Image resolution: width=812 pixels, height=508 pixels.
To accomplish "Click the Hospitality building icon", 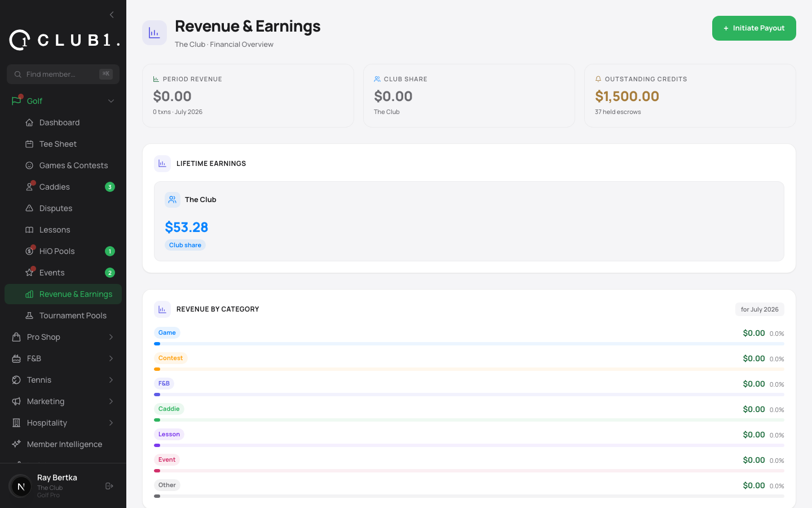I will tap(16, 423).
